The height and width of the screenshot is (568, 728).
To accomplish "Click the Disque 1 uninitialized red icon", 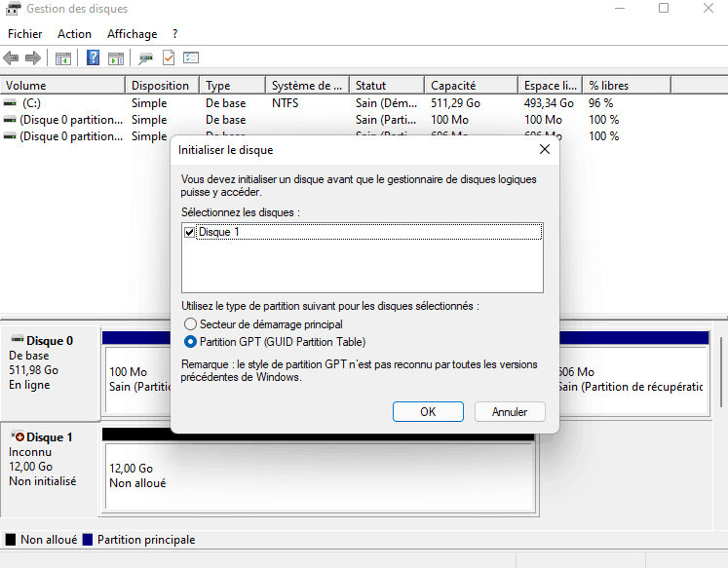I will click(x=19, y=436).
